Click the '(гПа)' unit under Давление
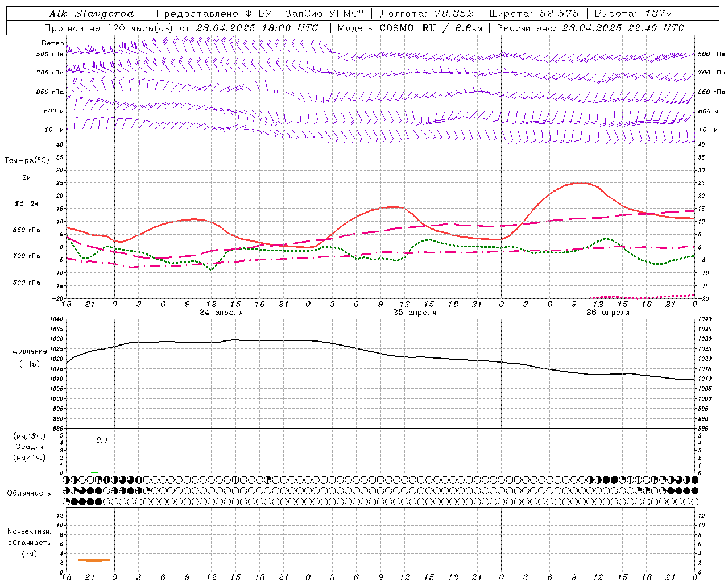 pyautogui.click(x=30, y=364)
